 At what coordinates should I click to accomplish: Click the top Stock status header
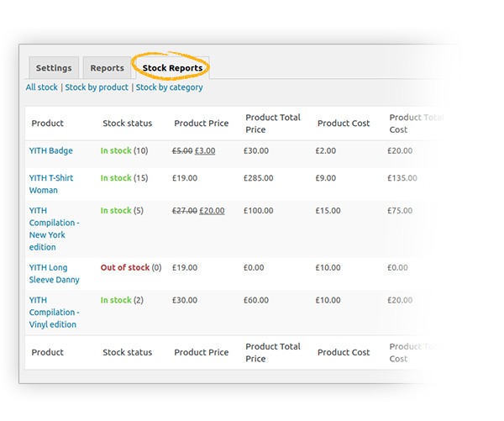[128, 124]
